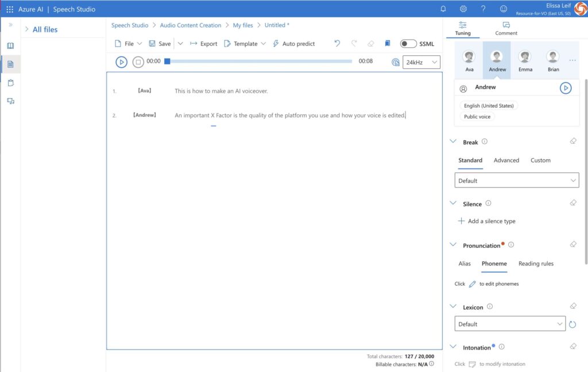The image size is (588, 372).
Task: Open settings via the gear icon
Action: coord(463,9)
